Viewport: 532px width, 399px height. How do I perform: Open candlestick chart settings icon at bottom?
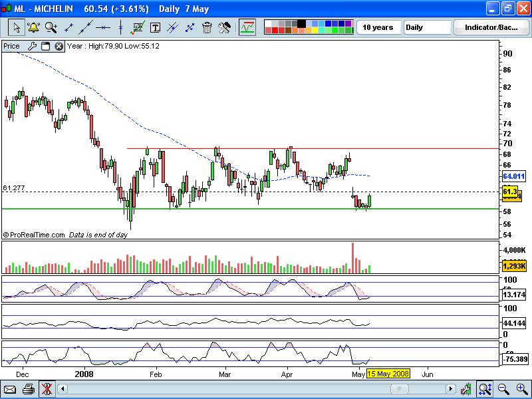tap(467, 390)
